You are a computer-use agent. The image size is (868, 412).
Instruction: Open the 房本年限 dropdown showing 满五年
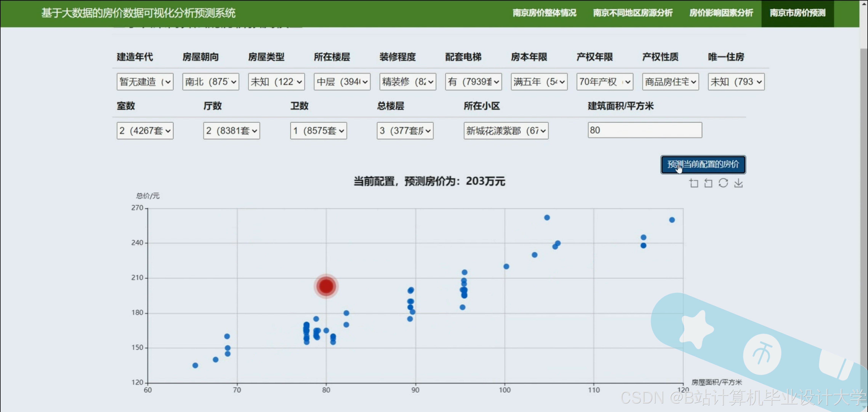point(539,82)
